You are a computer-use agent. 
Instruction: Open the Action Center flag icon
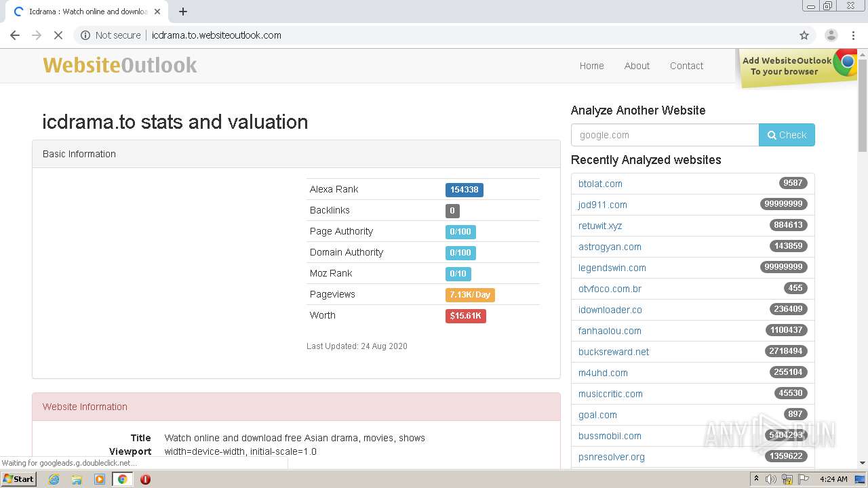(804, 479)
